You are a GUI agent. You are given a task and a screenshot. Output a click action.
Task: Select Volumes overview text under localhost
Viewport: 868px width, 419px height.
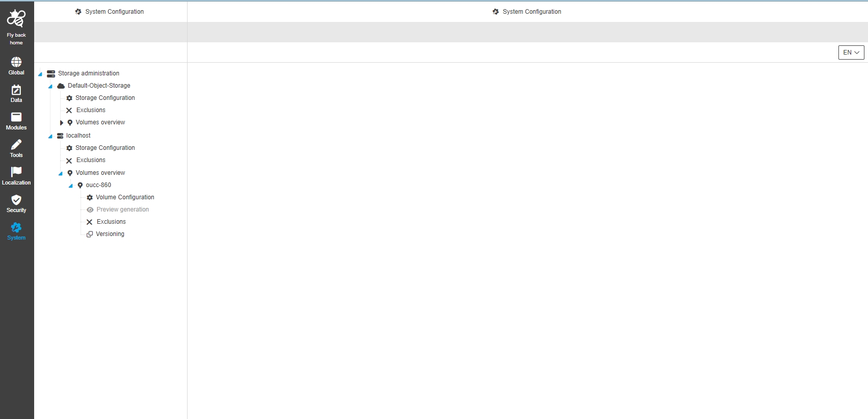pos(100,173)
